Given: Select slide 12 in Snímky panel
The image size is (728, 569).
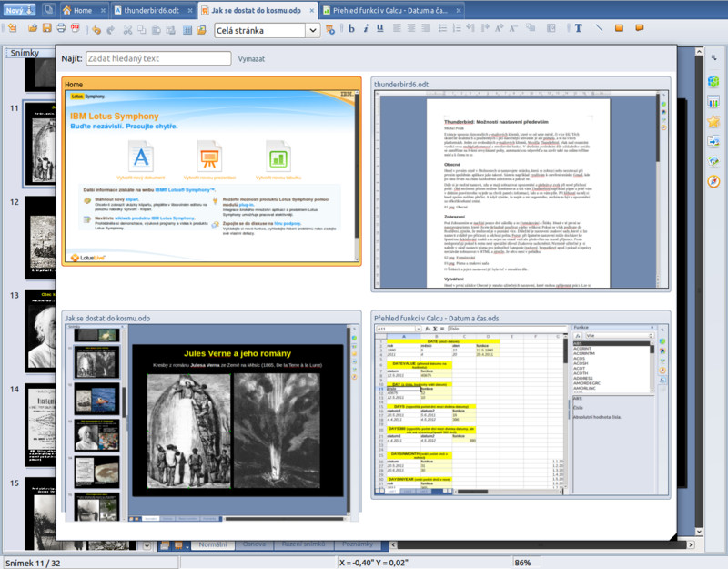Looking at the screenshot, I should pyautogui.click(x=39, y=238).
